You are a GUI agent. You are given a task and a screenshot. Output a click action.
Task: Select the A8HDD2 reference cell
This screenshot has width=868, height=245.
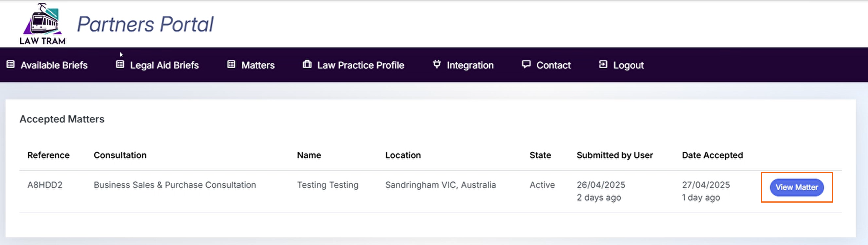click(45, 185)
